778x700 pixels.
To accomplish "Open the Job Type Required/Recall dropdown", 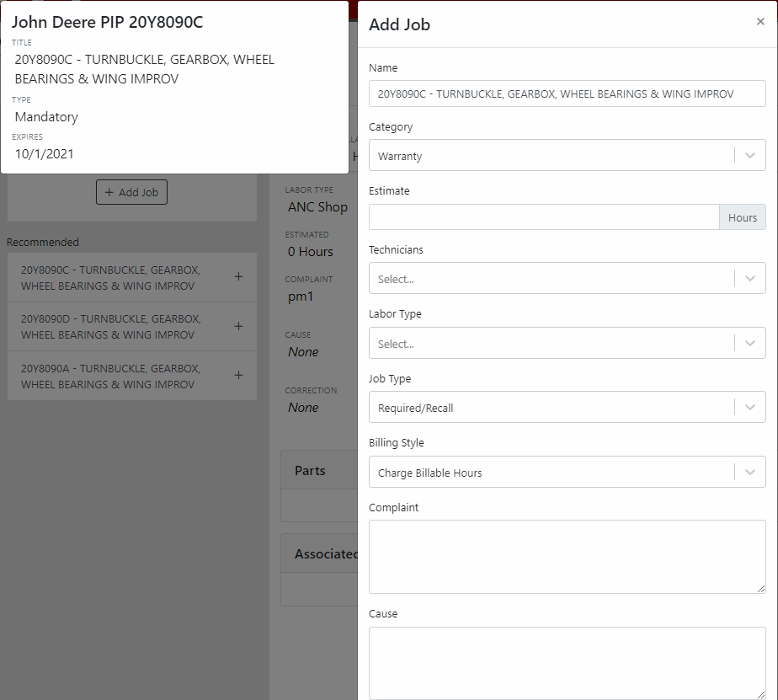I will pos(568,407).
